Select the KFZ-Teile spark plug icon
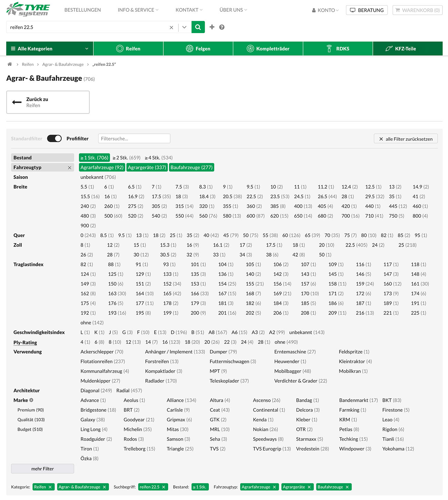Image resolution: width=448 pixels, height=500 pixels. click(389, 48)
